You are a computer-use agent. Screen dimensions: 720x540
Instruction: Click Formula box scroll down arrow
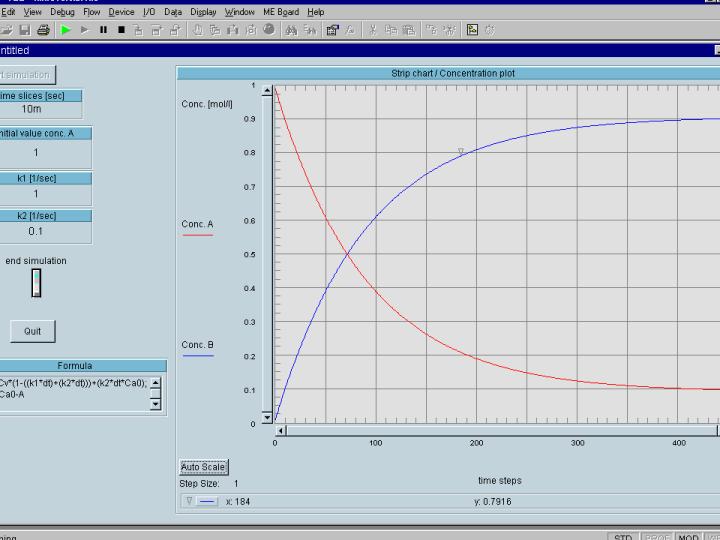(155, 404)
